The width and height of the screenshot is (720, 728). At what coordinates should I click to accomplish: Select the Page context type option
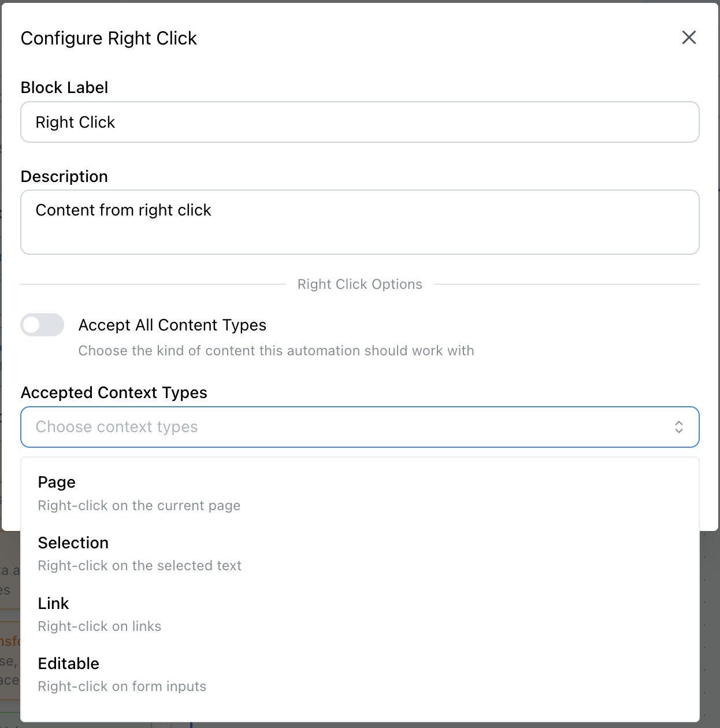[x=57, y=482]
